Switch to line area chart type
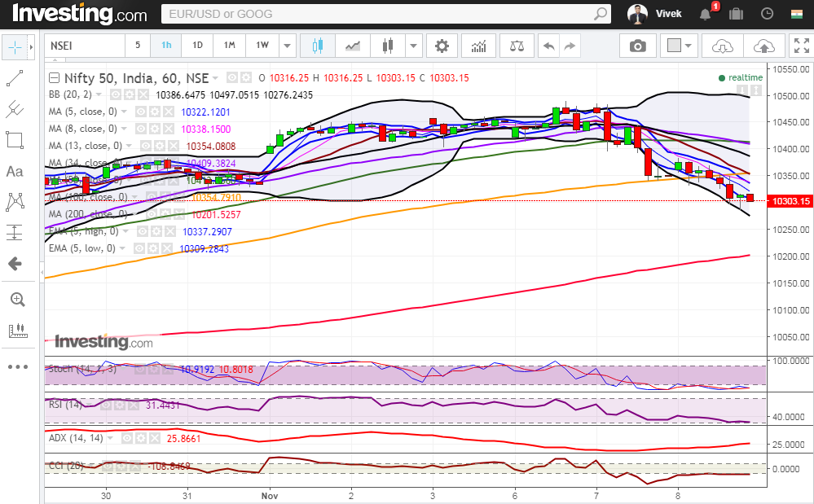This screenshot has height=504, width=814. tap(353, 46)
